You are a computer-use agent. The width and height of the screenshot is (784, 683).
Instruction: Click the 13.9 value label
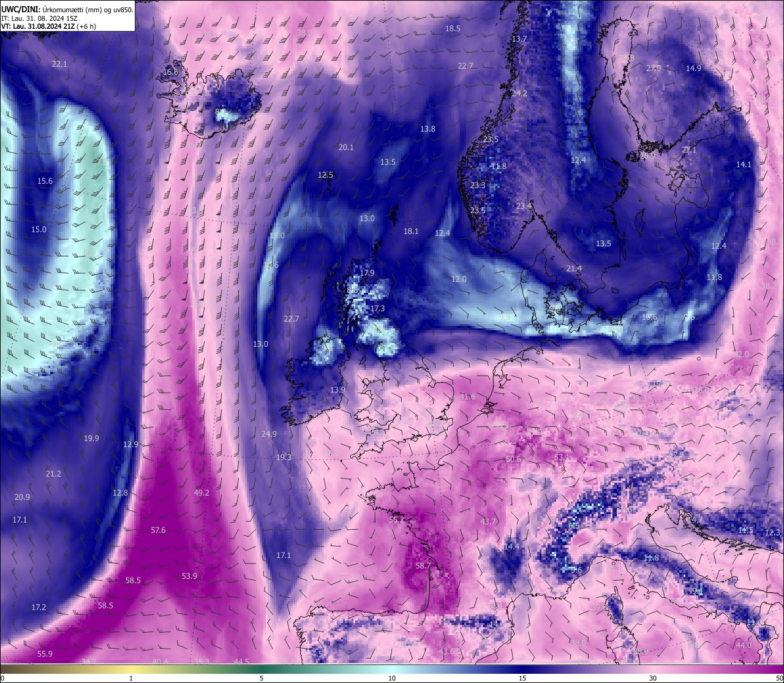pyautogui.click(x=337, y=390)
